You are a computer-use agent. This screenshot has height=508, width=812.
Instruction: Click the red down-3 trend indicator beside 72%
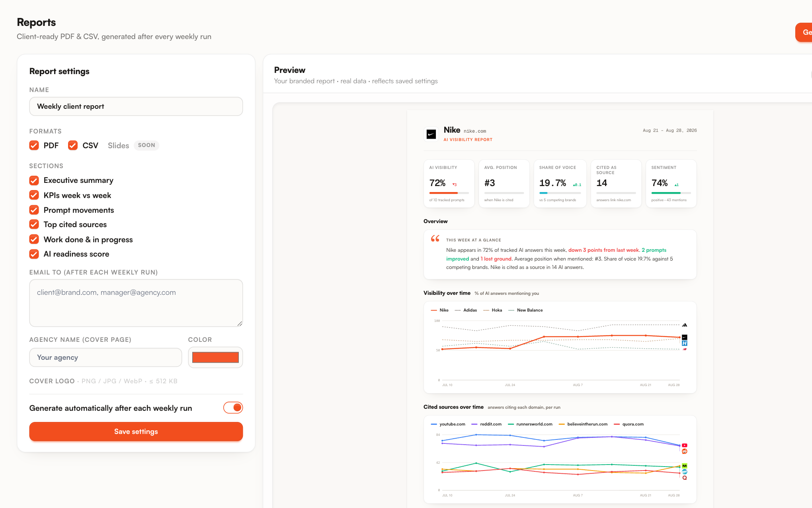click(x=455, y=184)
